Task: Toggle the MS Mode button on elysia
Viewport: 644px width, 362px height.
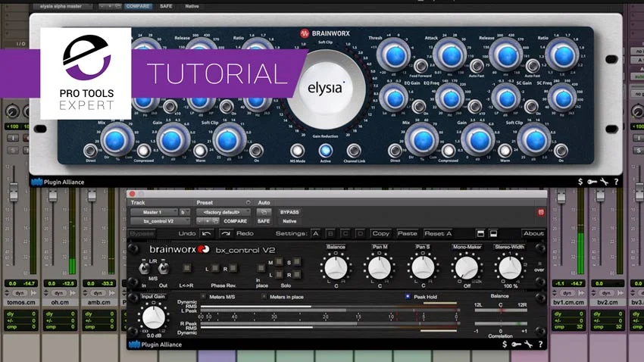Action: (x=297, y=151)
